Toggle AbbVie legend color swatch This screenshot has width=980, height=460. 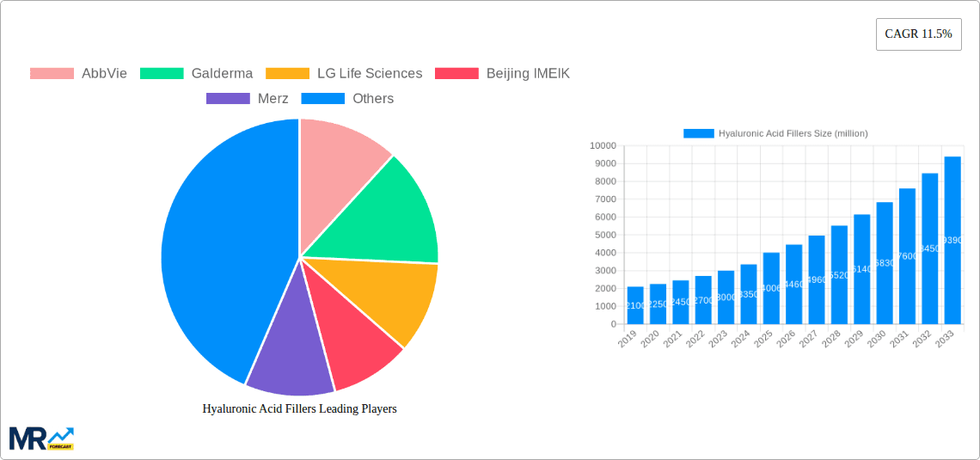coord(52,74)
